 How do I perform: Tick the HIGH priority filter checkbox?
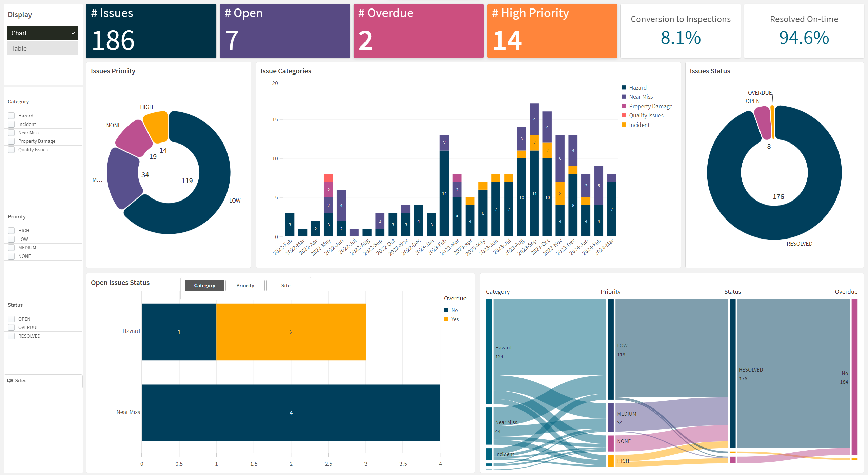12,231
